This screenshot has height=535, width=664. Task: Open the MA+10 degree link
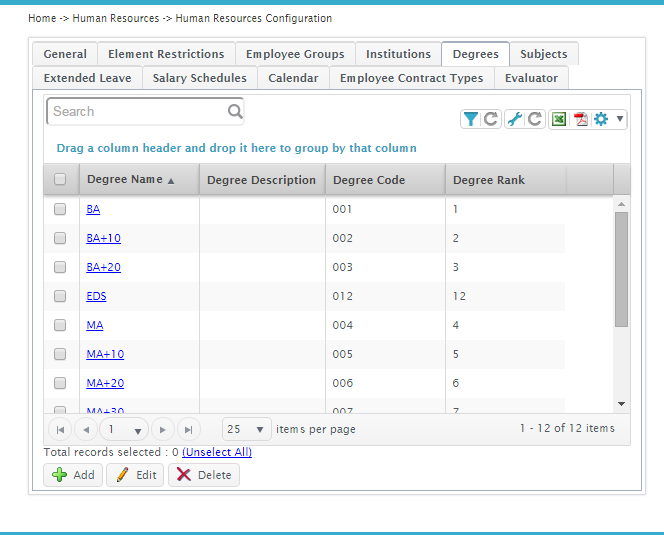pyautogui.click(x=105, y=354)
